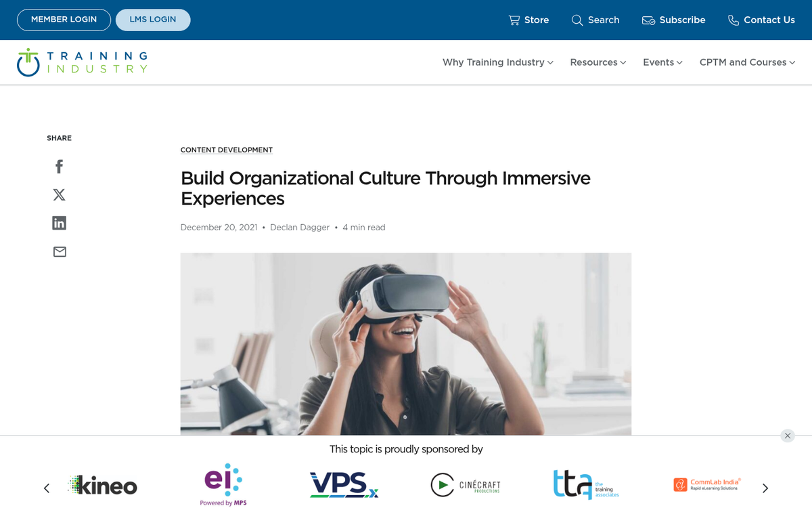Image resolution: width=812 pixels, height=508 pixels.
Task: Click the Member Login button
Action: tap(64, 20)
